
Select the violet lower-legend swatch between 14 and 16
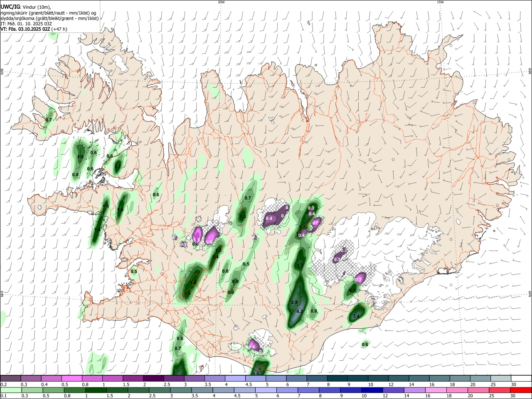point(415,390)
